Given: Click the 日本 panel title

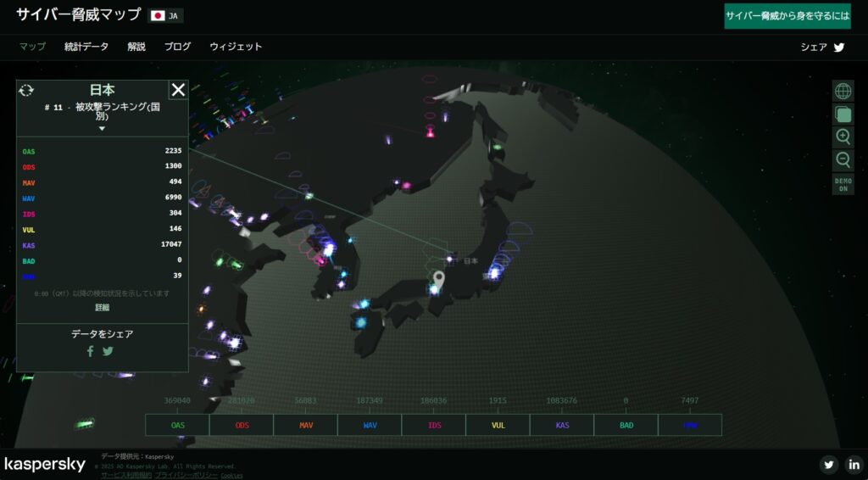Looking at the screenshot, I should click(103, 90).
